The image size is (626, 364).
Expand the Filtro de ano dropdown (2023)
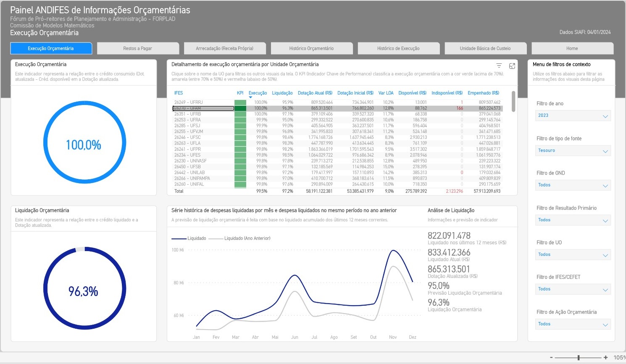coord(573,115)
